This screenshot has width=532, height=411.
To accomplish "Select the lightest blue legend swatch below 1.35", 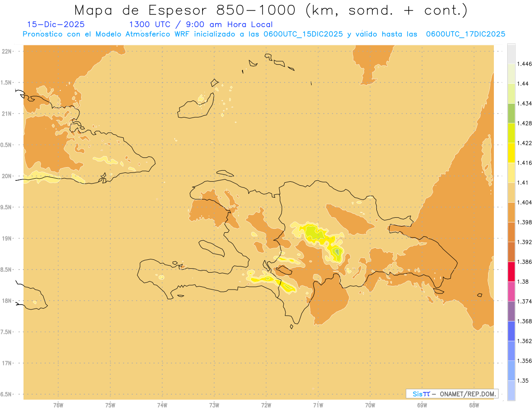I will coord(511,391).
